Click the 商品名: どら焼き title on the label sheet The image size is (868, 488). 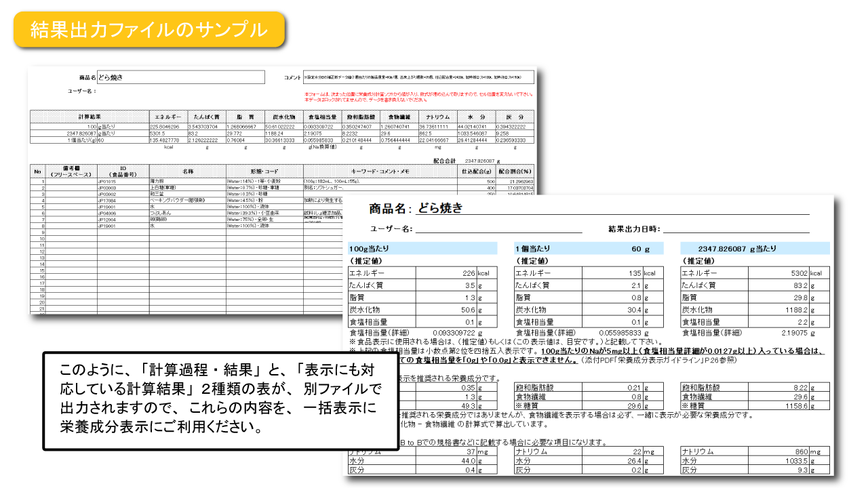tap(416, 208)
